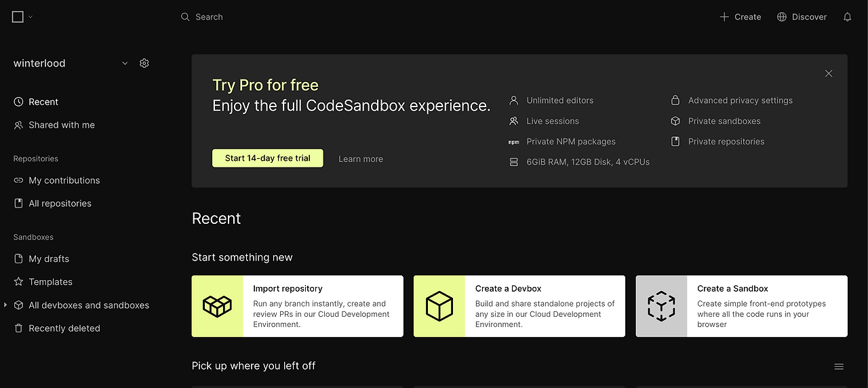Click the Try Pro for free heading
This screenshot has height=388, width=868.
[x=265, y=85]
